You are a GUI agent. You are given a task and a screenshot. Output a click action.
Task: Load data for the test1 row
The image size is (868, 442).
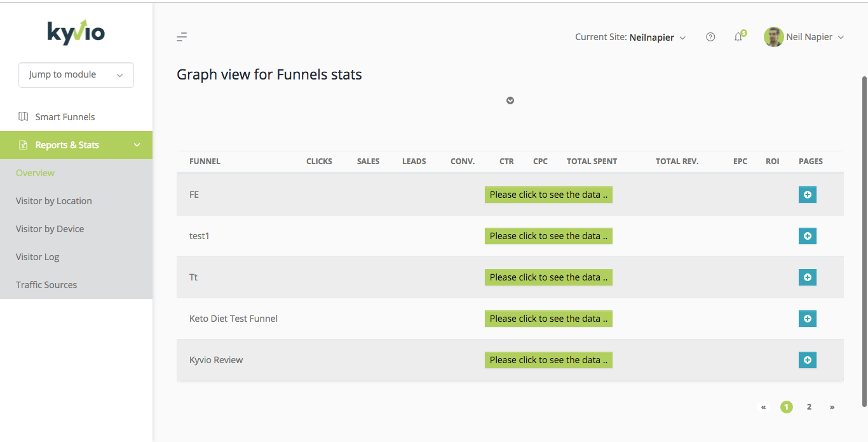pyautogui.click(x=548, y=236)
